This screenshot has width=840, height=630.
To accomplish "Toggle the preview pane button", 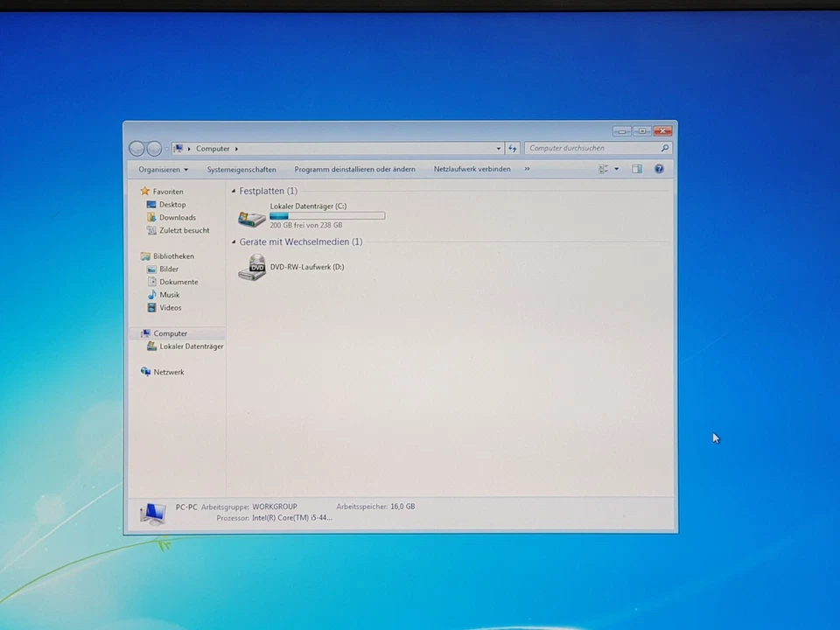I will [x=636, y=169].
